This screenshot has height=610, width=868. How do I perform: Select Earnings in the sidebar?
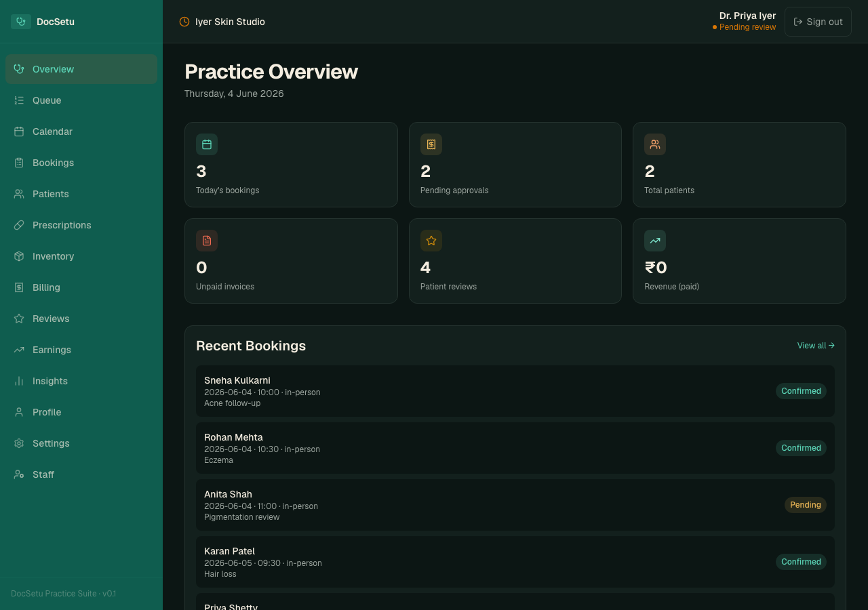tap(81, 350)
